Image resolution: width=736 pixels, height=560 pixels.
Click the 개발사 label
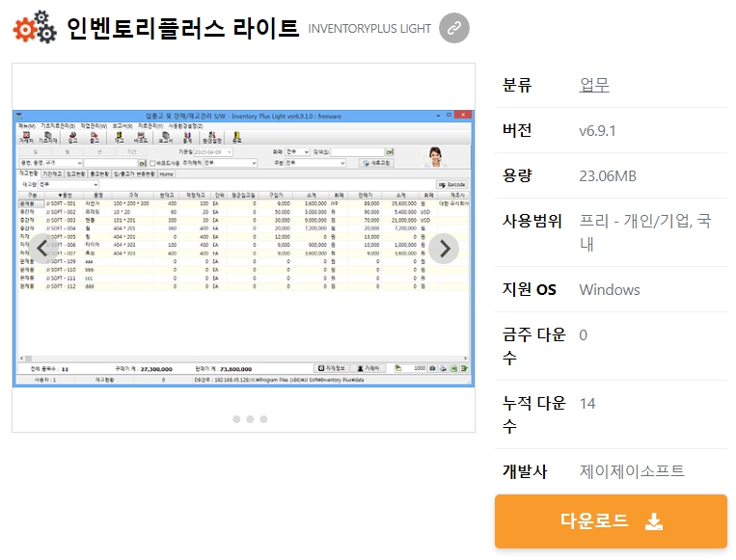click(525, 471)
